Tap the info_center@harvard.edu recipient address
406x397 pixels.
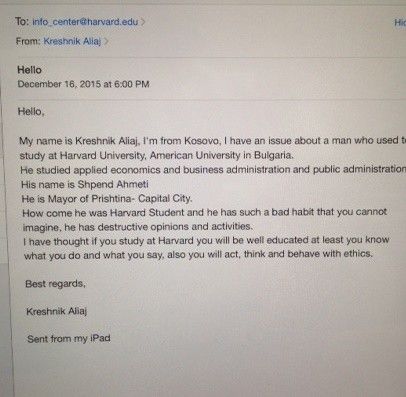[85, 22]
